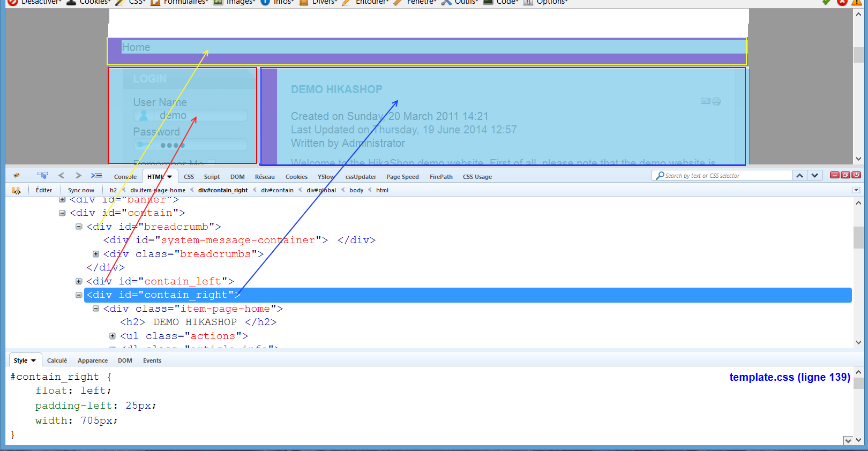868x451 pixels.
Task: Click the Sync now button
Action: click(x=81, y=190)
